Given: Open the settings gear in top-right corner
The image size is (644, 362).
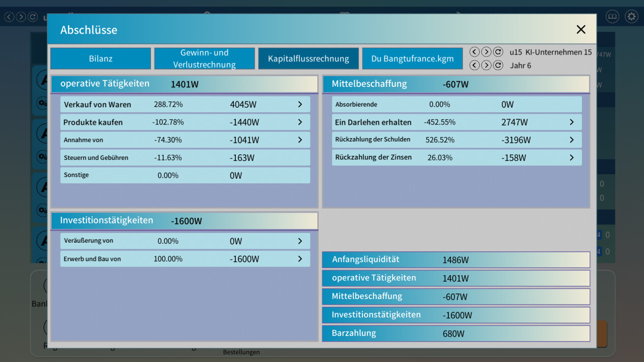Looking at the screenshot, I should click(x=631, y=17).
